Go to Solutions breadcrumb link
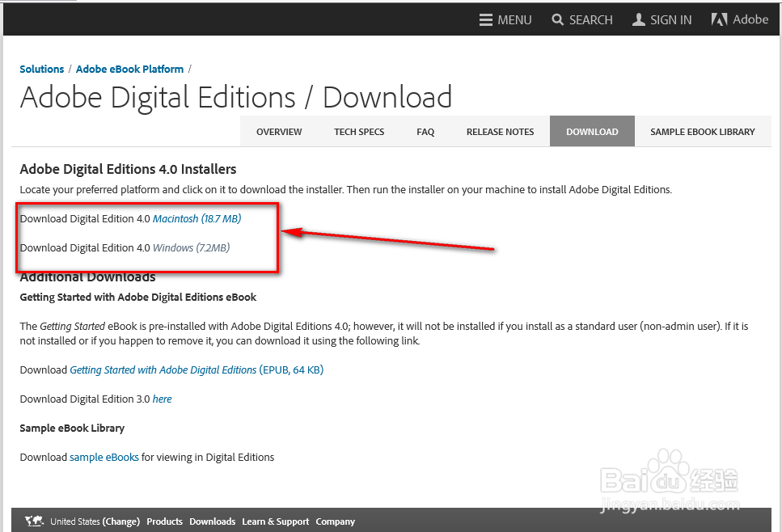Image resolution: width=782 pixels, height=532 pixels. (42, 69)
